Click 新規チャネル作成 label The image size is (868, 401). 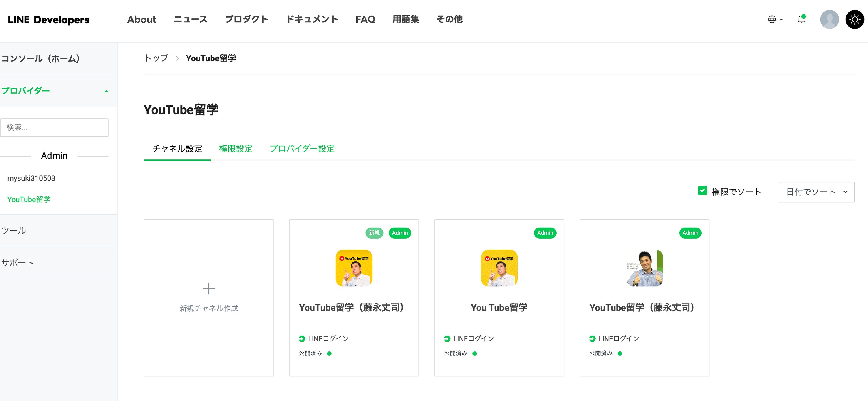pyautogui.click(x=208, y=309)
